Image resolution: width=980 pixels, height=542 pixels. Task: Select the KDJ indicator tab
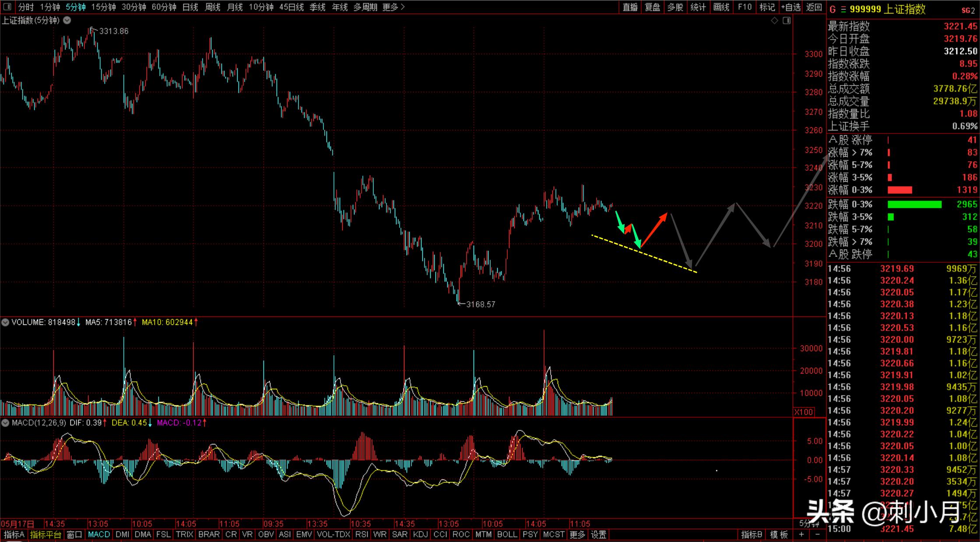coord(420,534)
